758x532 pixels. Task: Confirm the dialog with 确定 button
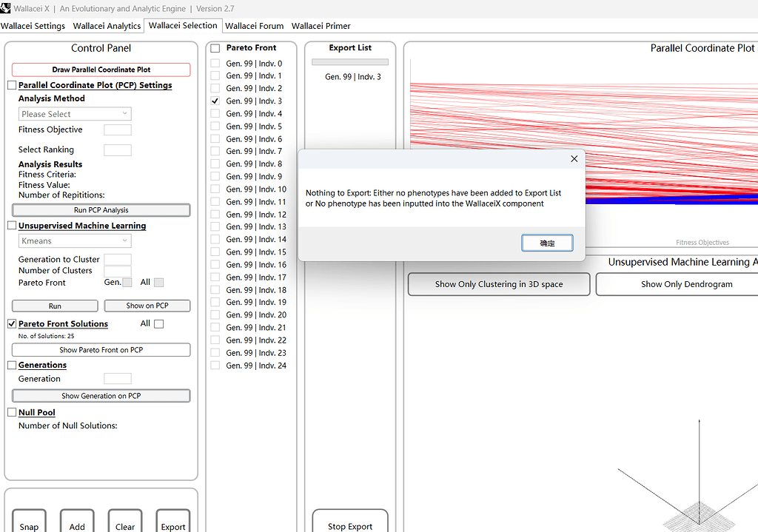point(547,243)
